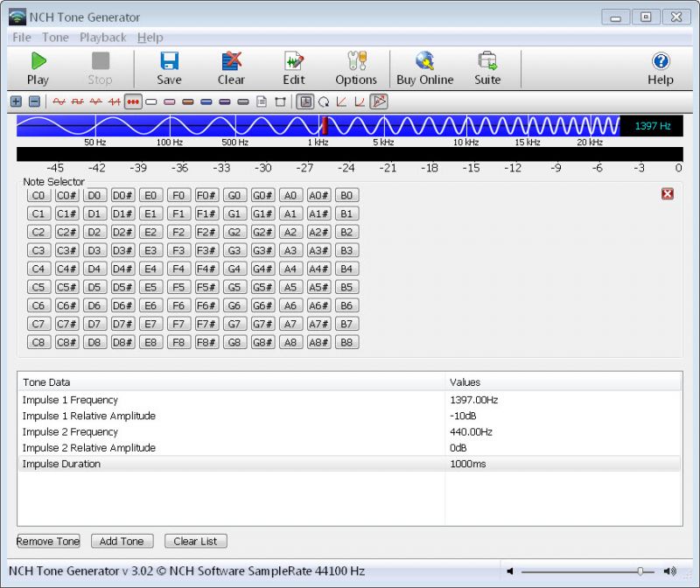Click the disabled Stop button
Image resolution: width=700 pixels, height=588 pixels.
coord(100,68)
